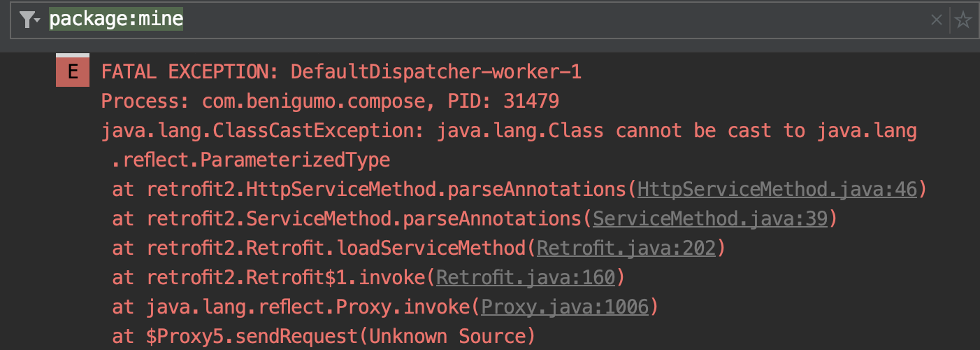Click java.lang.reflect.Proxy.invoke frame text
Screen dimensions: 980x350
click(309, 307)
